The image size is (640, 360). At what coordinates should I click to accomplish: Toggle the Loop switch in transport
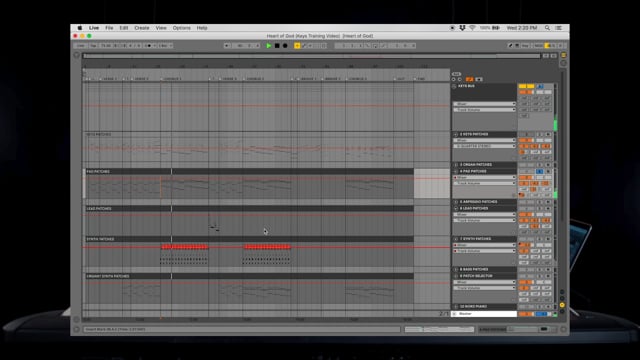(376, 46)
